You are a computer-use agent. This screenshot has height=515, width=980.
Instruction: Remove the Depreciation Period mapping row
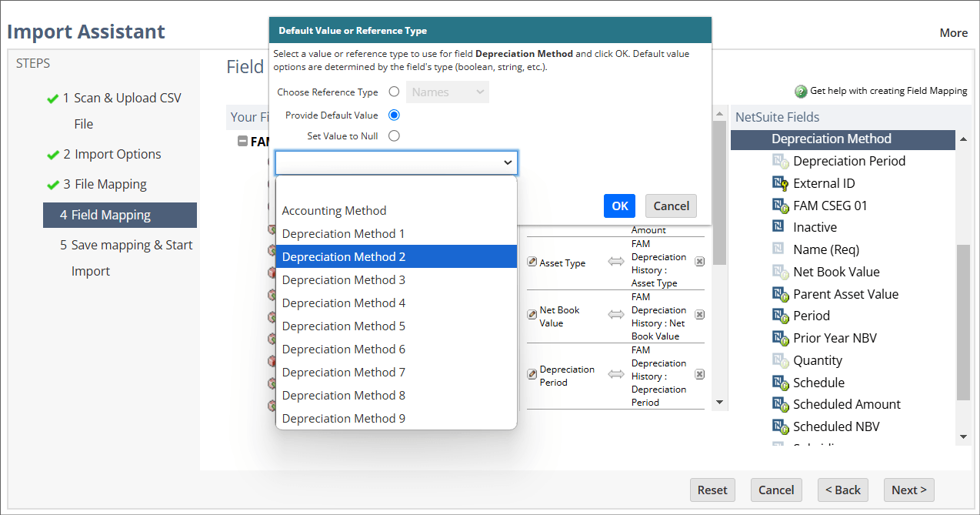point(699,374)
